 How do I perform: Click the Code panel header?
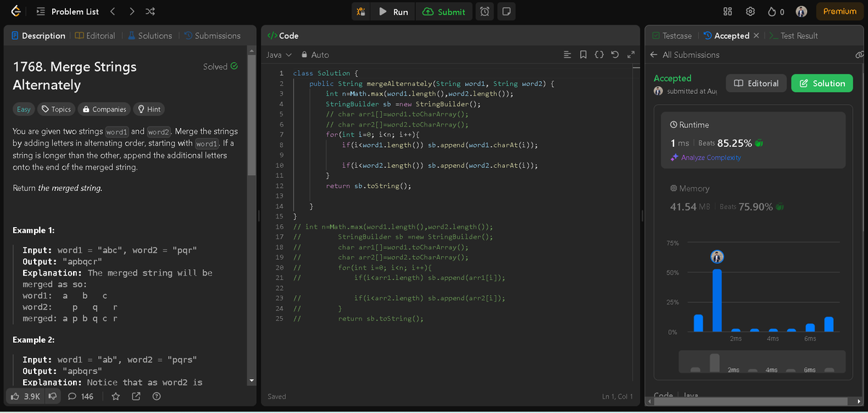[x=283, y=35]
